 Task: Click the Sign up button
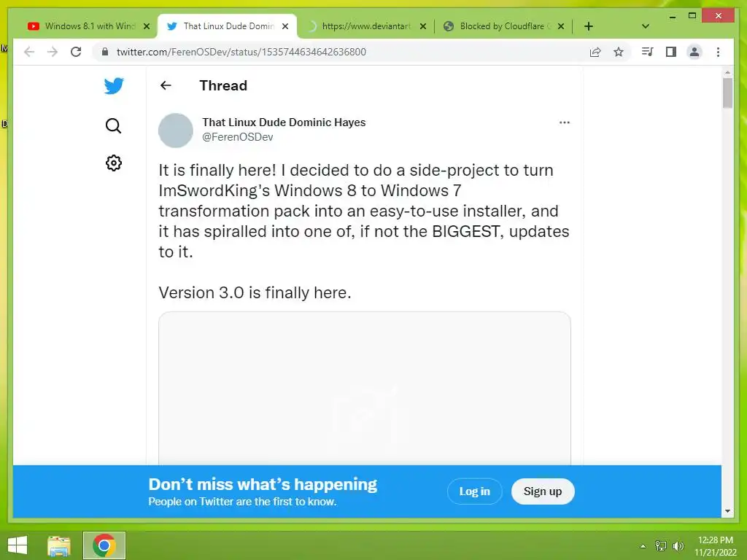[543, 491]
